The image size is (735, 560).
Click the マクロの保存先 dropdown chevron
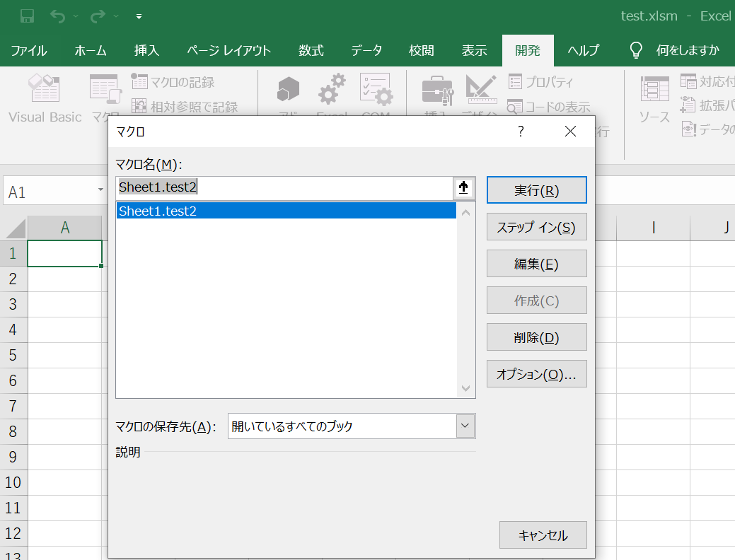[x=465, y=426]
